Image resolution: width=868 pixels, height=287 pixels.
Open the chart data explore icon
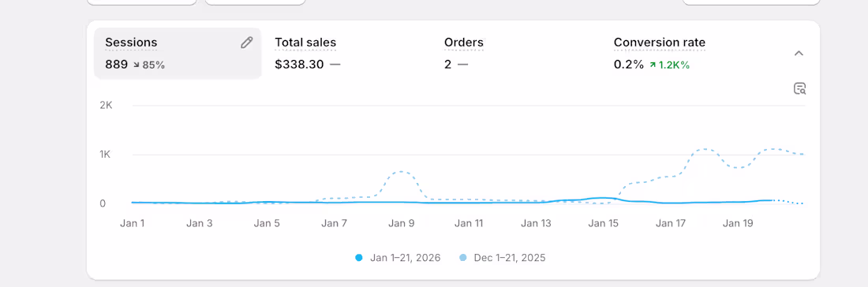point(799,88)
